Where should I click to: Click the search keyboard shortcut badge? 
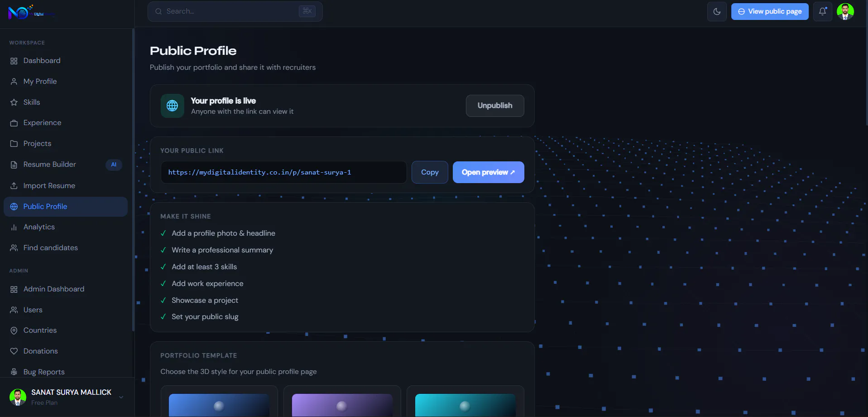click(x=307, y=11)
